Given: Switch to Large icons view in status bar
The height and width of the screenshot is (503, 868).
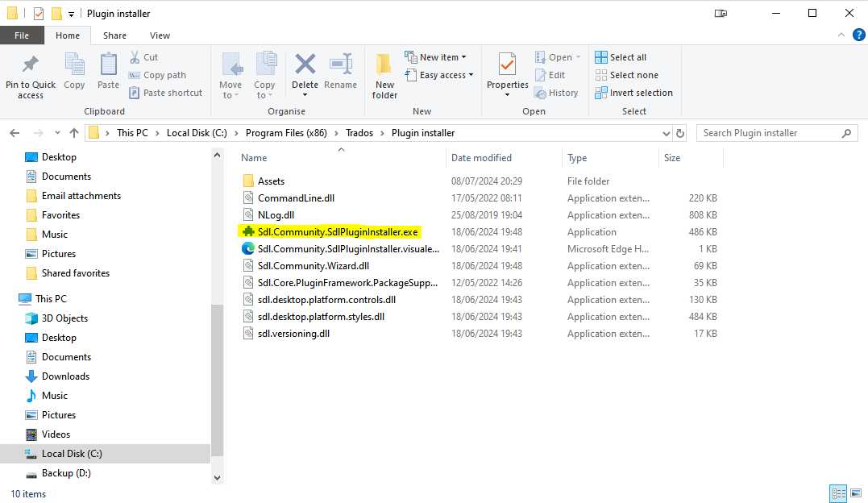Looking at the screenshot, I should [x=856, y=493].
